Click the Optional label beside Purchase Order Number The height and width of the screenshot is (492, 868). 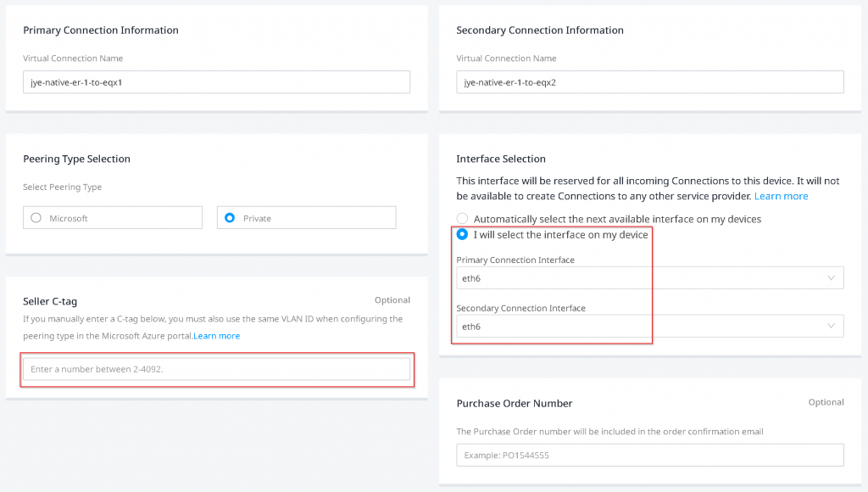pyautogui.click(x=826, y=402)
